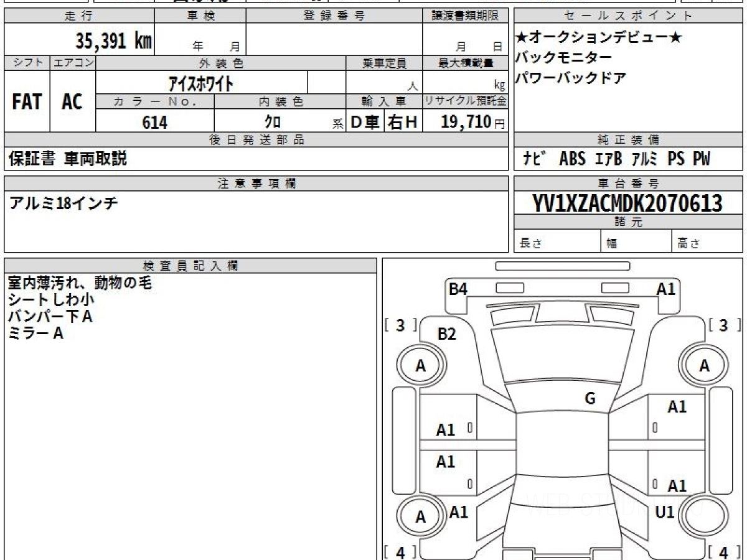
Task: Select the wheel circle A below B2
Action: [421, 366]
